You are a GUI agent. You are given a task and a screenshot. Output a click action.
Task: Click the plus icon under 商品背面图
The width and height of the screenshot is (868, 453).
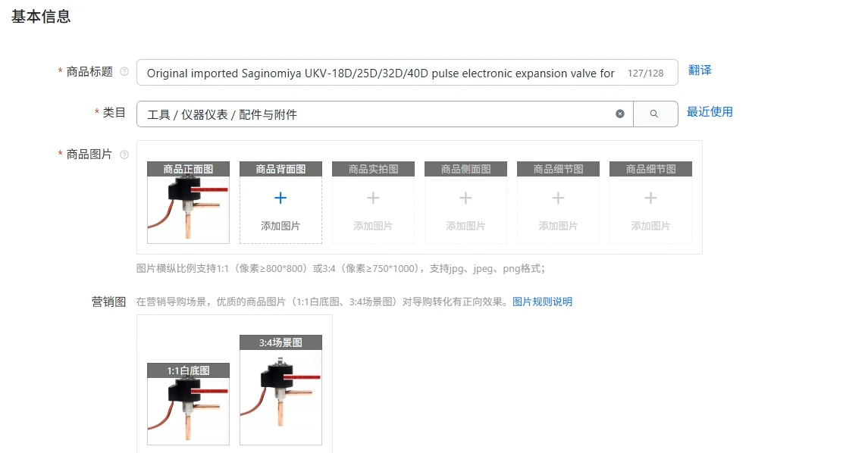point(280,198)
